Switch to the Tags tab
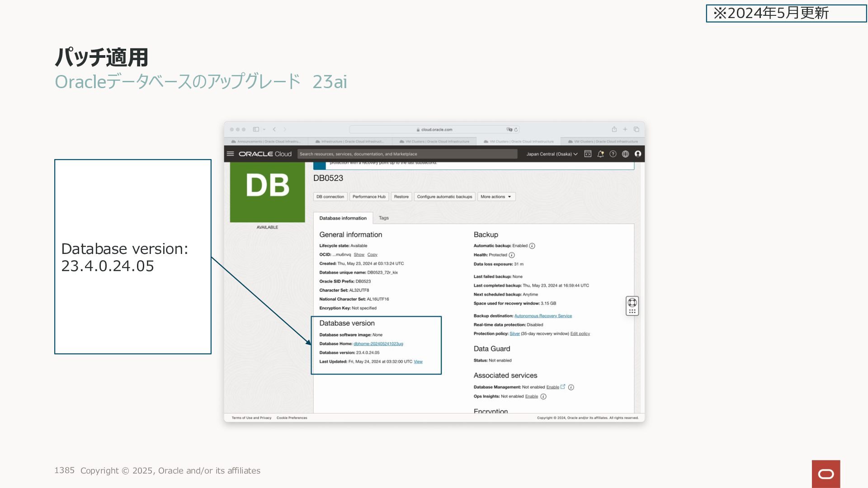Viewport: 868px width, 488px height. (x=383, y=218)
